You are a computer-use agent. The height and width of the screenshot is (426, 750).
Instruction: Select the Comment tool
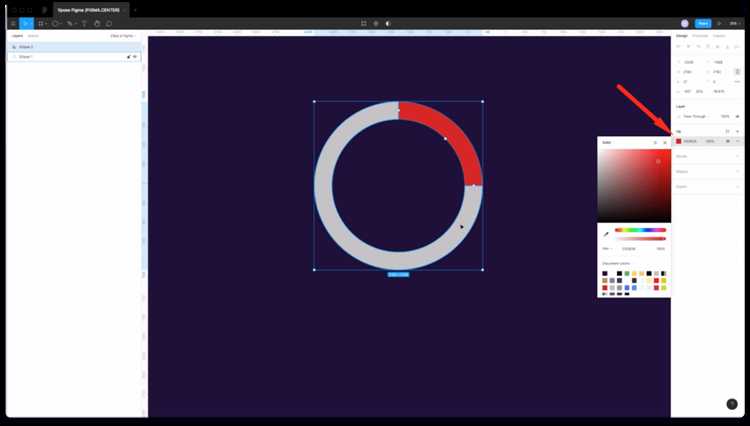coord(109,23)
